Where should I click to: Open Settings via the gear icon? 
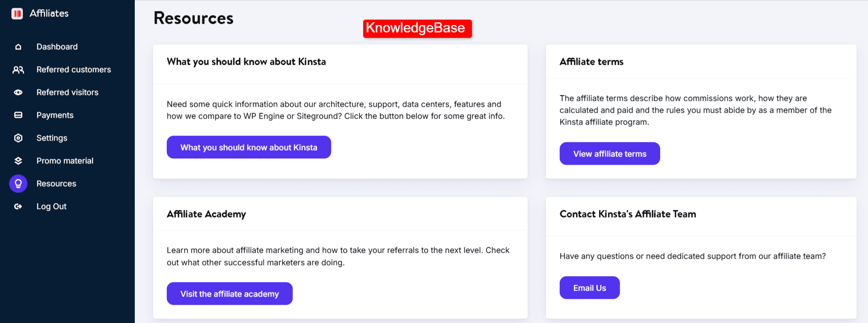[18, 138]
